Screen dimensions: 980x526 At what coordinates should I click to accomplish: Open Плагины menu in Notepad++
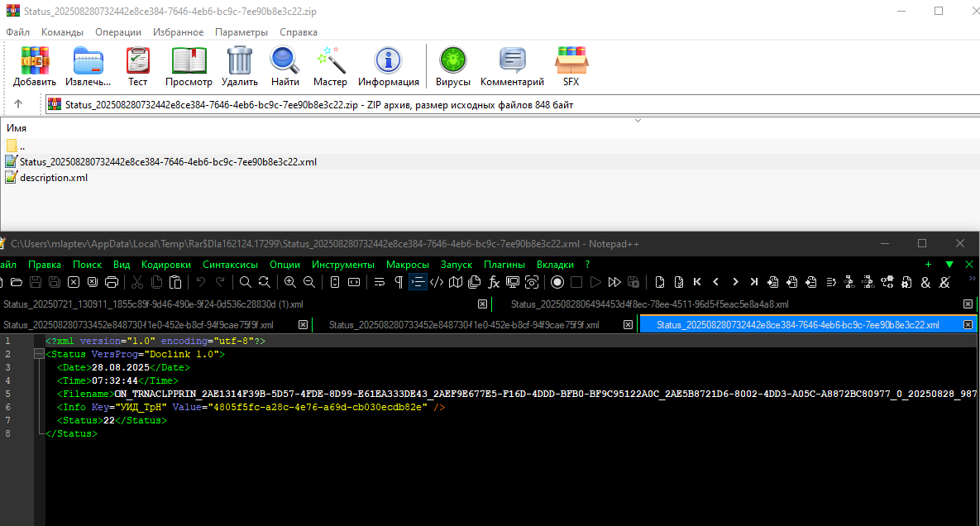click(x=504, y=265)
